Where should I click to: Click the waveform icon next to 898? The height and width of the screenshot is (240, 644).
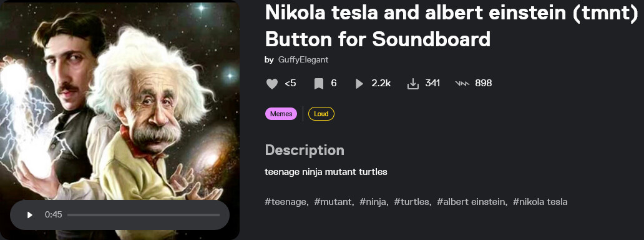(462, 84)
